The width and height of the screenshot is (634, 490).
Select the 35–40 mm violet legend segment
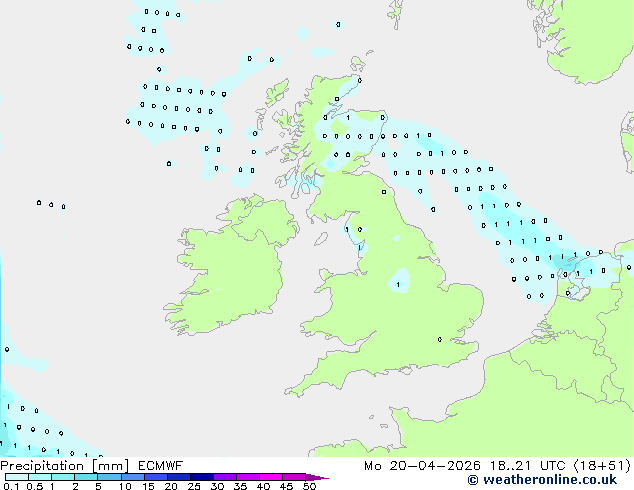point(247,477)
